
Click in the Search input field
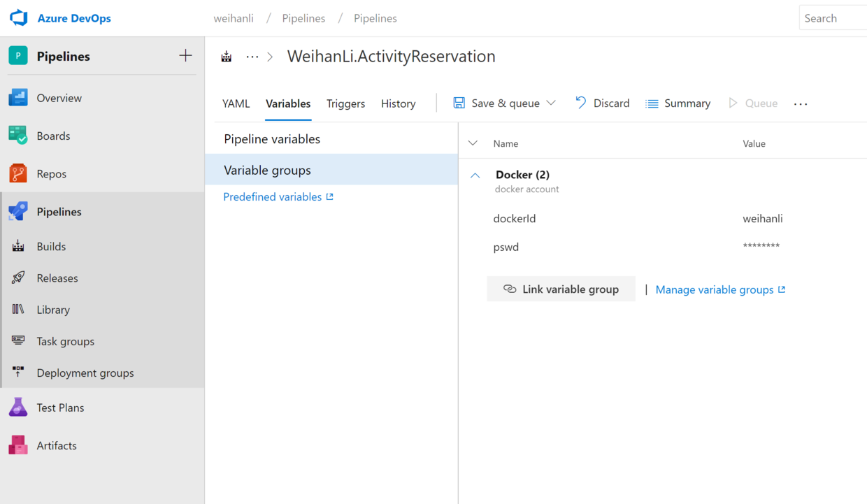click(x=834, y=18)
